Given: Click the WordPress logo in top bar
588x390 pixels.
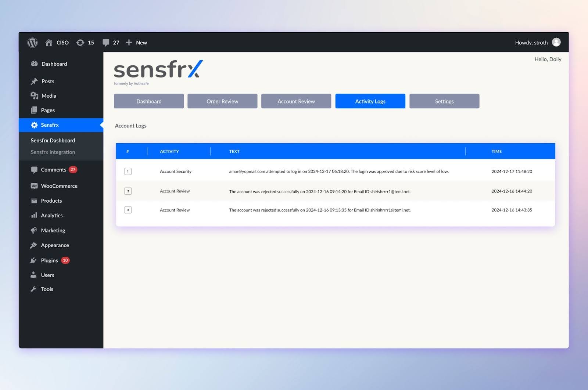Looking at the screenshot, I should tap(32, 42).
